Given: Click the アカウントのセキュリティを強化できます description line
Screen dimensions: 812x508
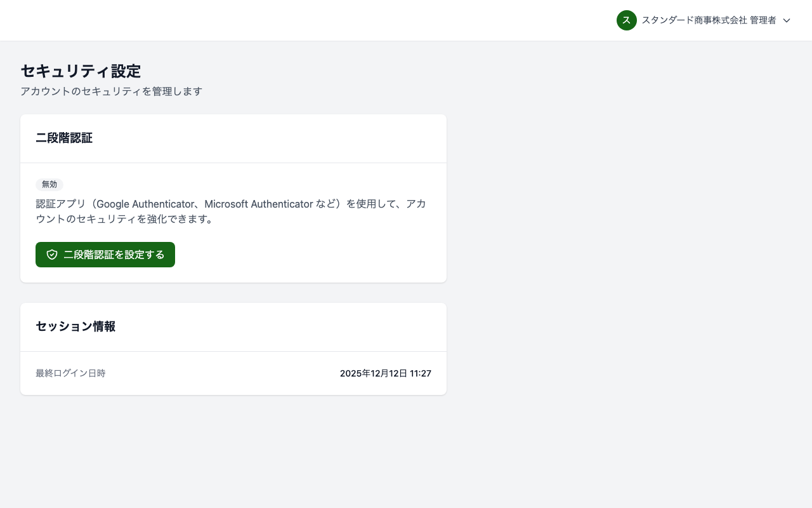Looking at the screenshot, I should pos(124,219).
